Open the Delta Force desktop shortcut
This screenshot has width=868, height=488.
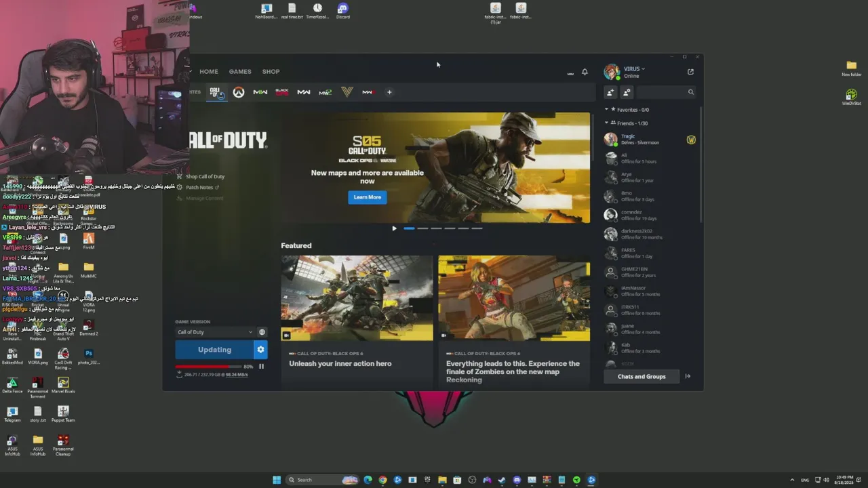[x=12, y=385]
